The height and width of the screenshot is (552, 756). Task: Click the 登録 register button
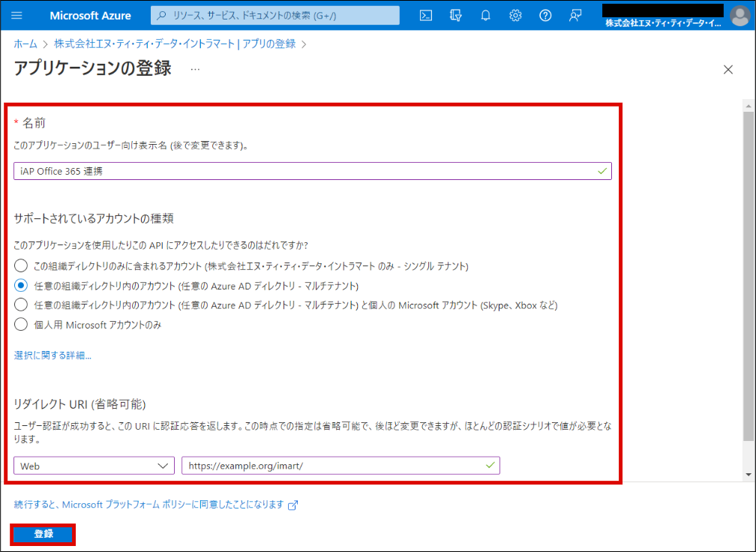[43, 534]
